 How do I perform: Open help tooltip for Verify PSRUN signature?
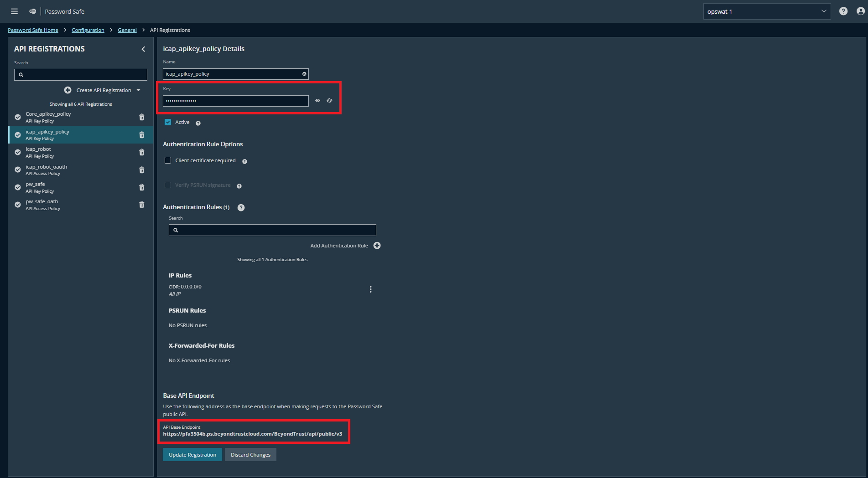pos(239,186)
